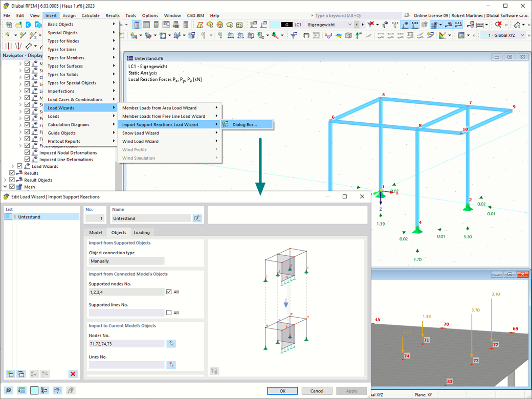Screen dimensions: 532x399
Task: Click the rainbow surface results icon
Action: 339,35
